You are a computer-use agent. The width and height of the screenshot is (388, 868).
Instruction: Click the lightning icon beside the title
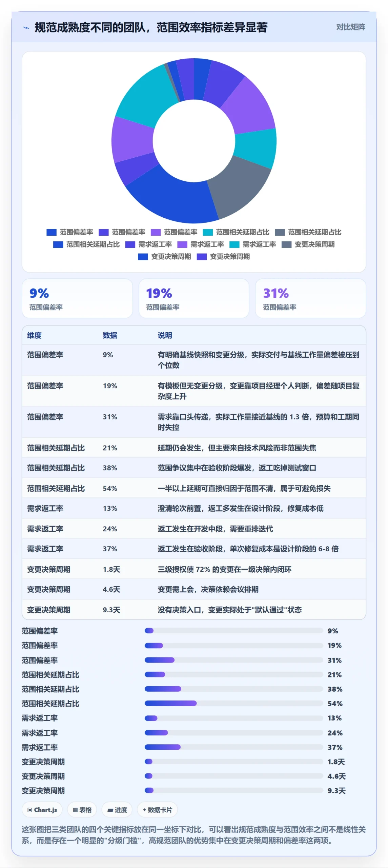pos(26,28)
